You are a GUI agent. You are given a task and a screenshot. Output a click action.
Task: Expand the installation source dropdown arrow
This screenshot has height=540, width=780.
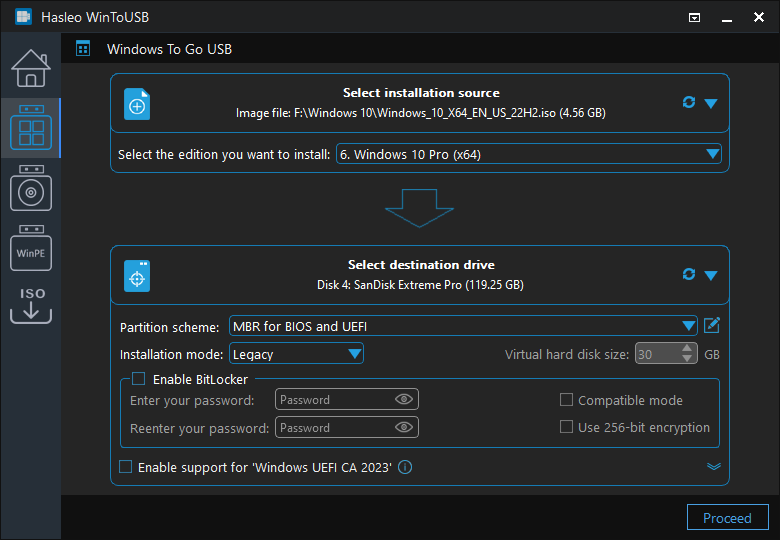tap(711, 103)
